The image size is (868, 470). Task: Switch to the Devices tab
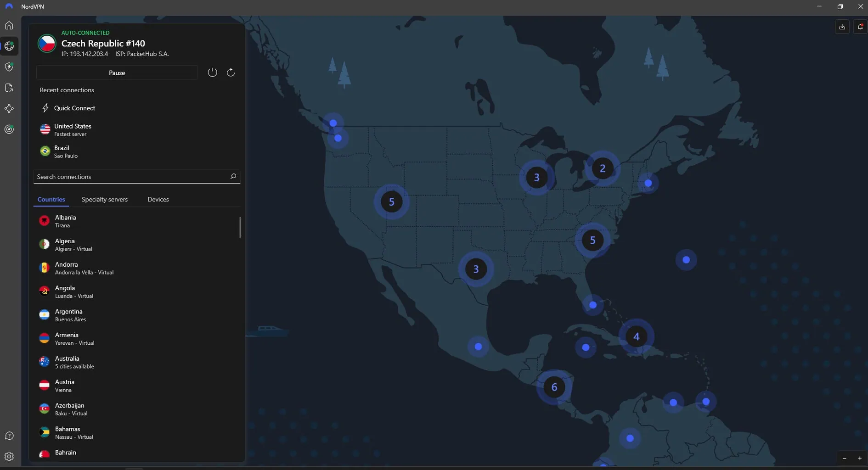(x=158, y=199)
